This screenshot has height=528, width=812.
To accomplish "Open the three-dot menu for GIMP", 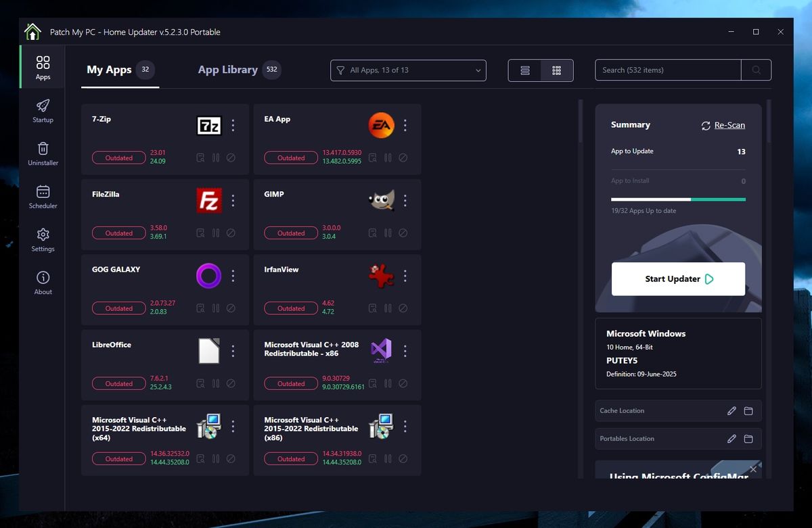I will 405,200.
